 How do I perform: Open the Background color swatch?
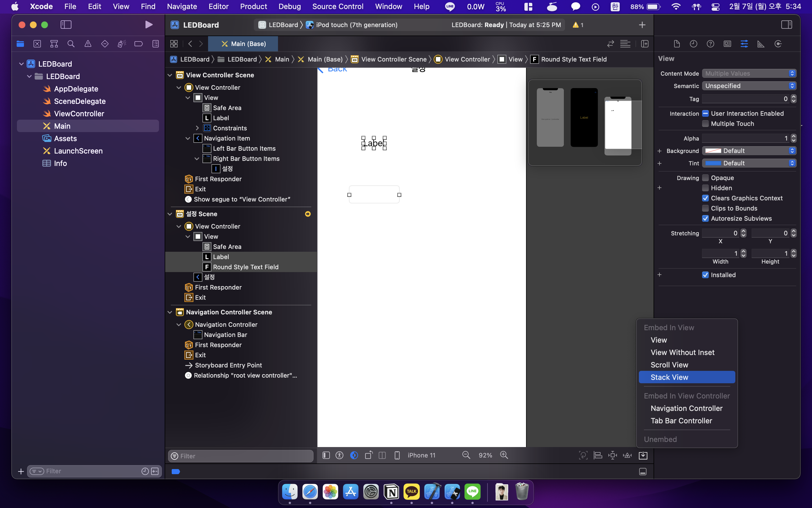(713, 150)
